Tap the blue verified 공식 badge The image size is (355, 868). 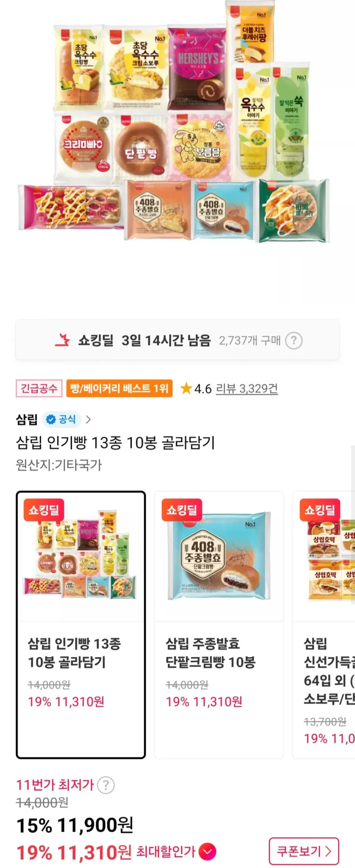[x=62, y=419]
